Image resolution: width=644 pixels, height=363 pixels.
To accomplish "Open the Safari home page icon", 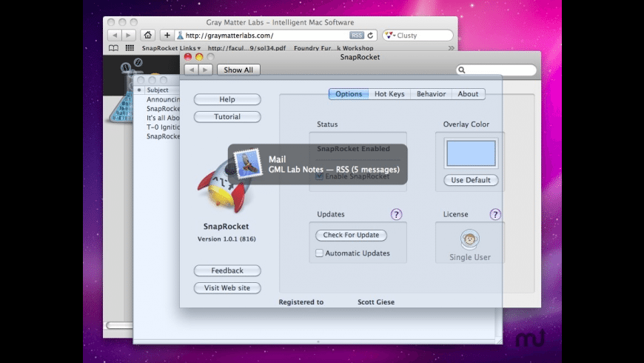I will coord(148,36).
